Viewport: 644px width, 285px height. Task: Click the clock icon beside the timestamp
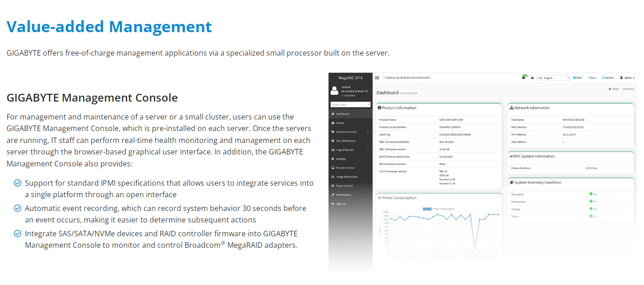(x=385, y=78)
